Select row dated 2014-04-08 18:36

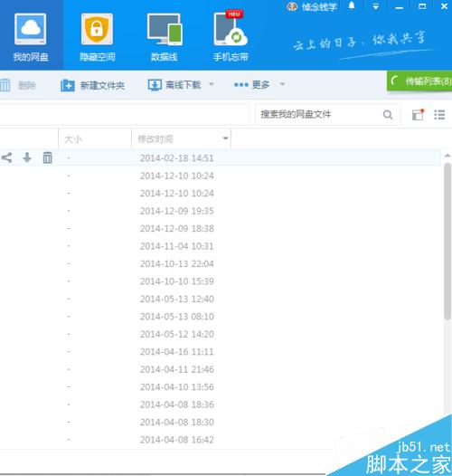click(x=221, y=405)
